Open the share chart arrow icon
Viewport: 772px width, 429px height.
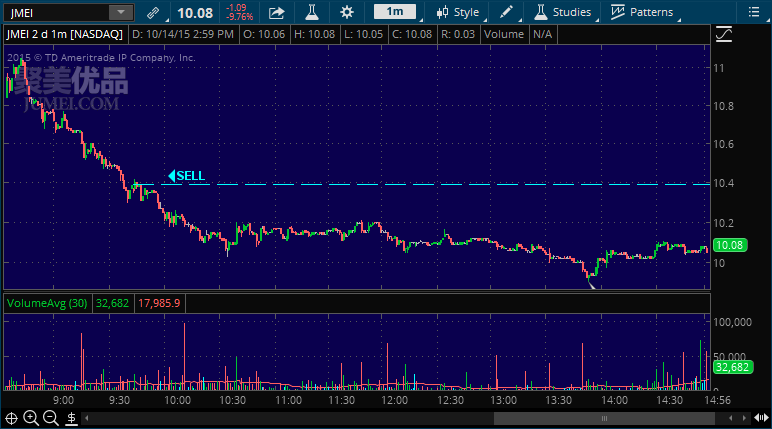click(277, 13)
